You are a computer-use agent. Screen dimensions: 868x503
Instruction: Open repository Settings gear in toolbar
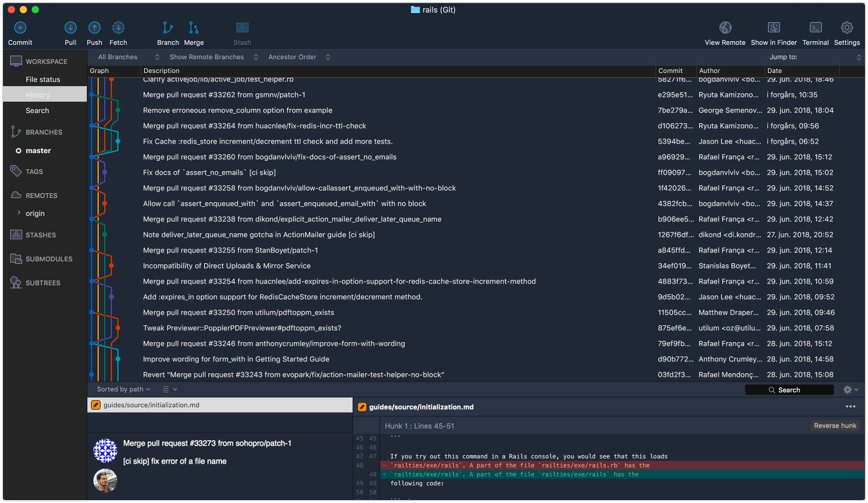[847, 28]
